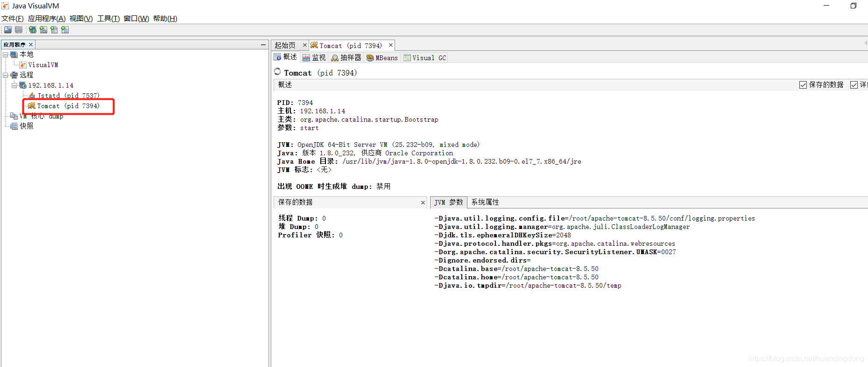Select VisualVM under 本地
Viewport: 868px width, 367px height.
[x=43, y=65]
